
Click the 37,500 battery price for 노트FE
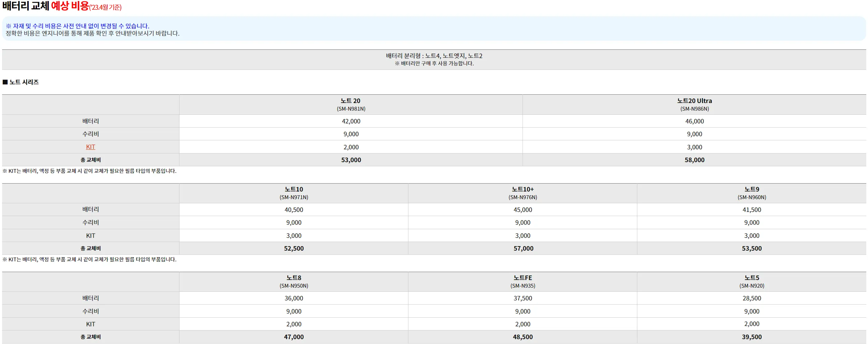[x=523, y=298]
